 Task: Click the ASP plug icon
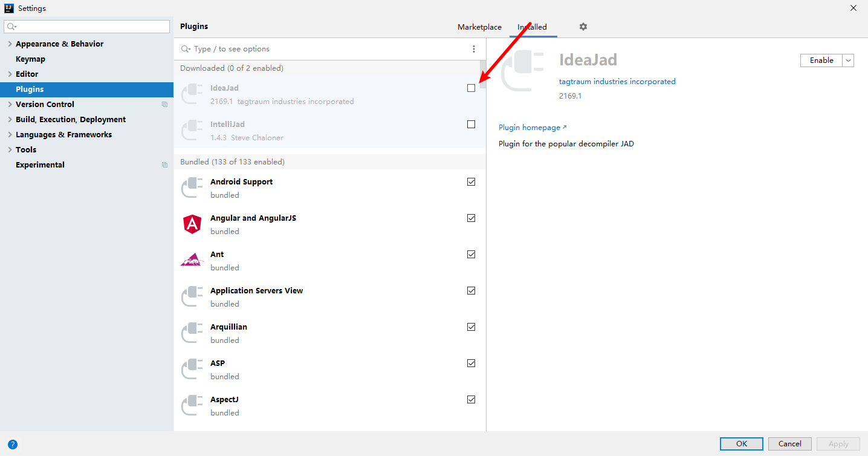pos(192,370)
